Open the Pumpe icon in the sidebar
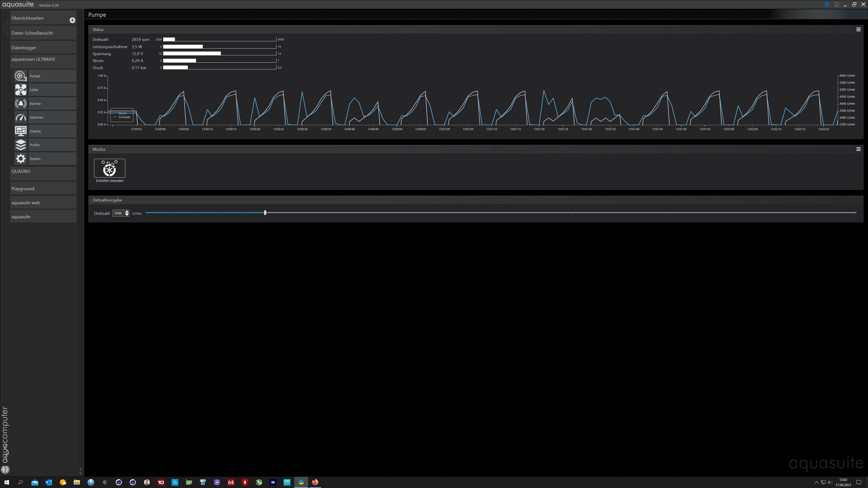Screen dimensions: 868x488 [x=21, y=76]
